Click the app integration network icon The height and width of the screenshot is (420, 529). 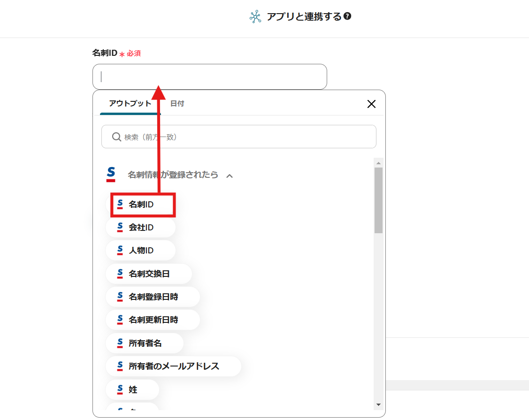pyautogui.click(x=255, y=16)
